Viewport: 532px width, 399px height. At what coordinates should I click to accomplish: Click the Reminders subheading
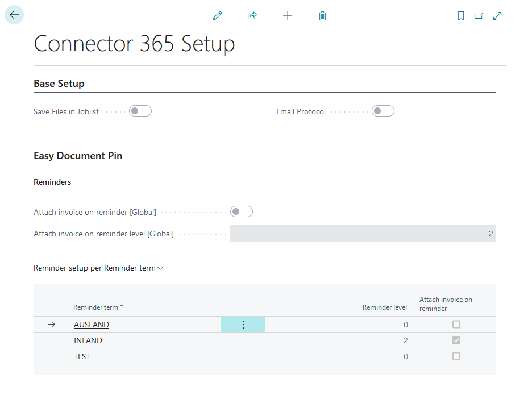52,182
